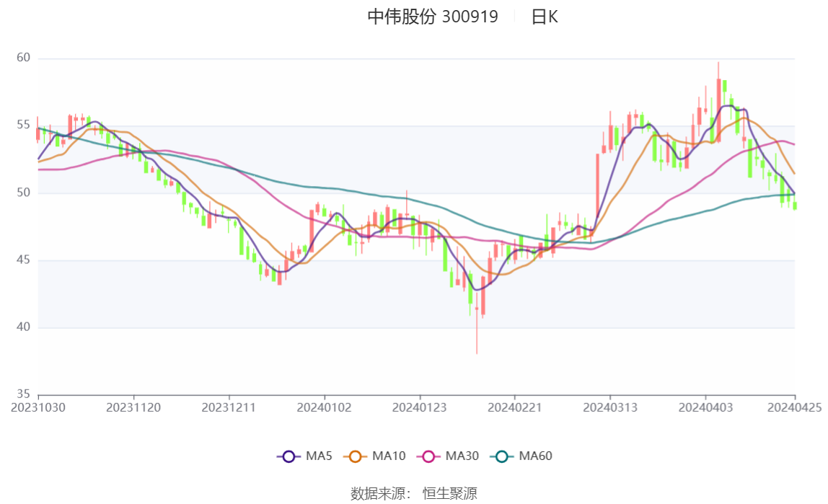The image size is (828, 504).
Task: Toggle the MA5 legend circle icon
Action: click(x=289, y=456)
